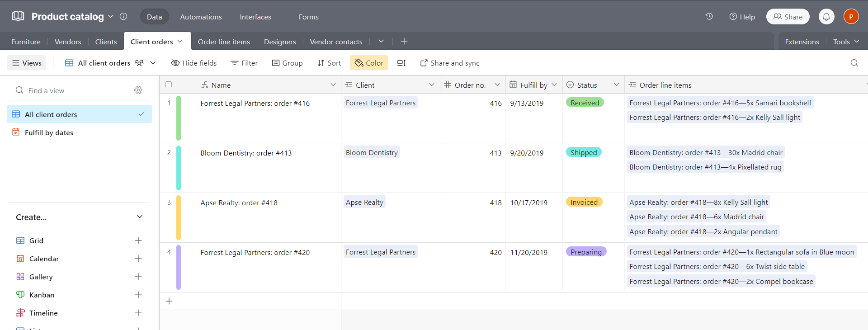Screen dimensions: 868x330
Task: Open the base history clock icon
Action: point(709,16)
